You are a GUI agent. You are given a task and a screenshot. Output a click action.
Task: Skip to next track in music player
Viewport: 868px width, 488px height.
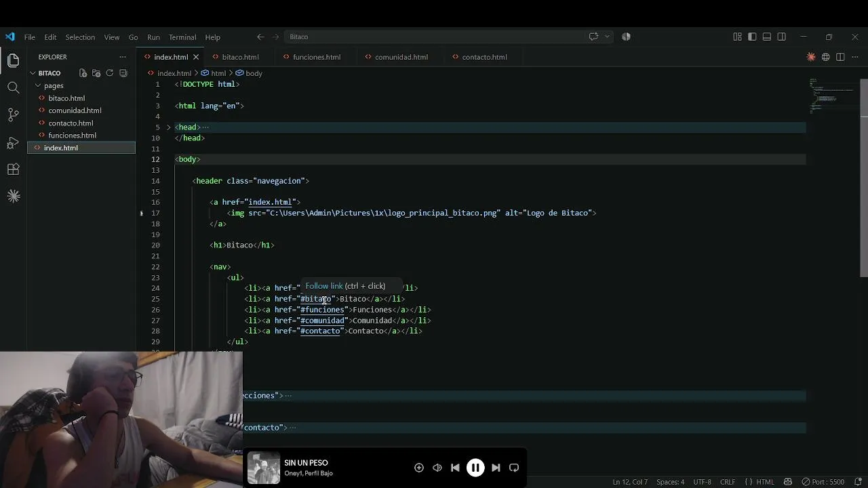(496, 468)
